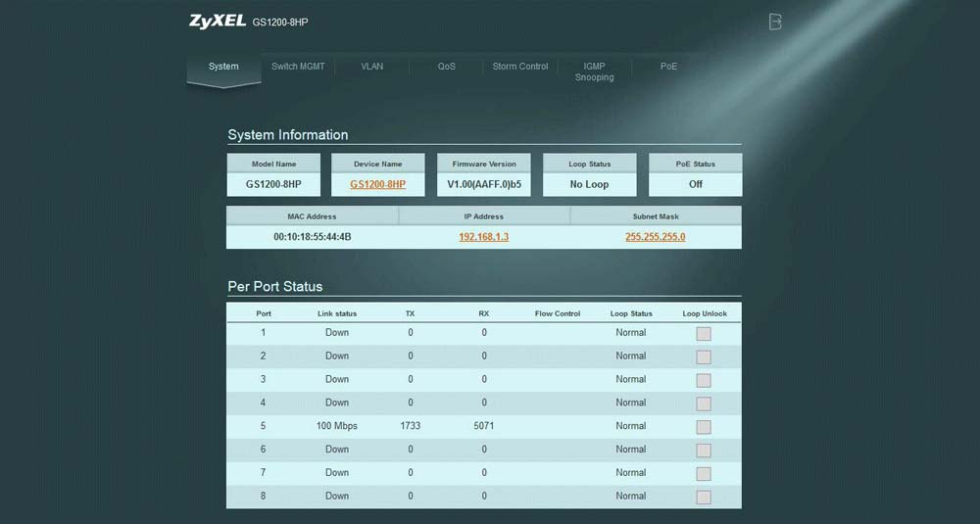Click the logout icon in top-right corner
This screenshot has height=524, width=980.
point(775,22)
